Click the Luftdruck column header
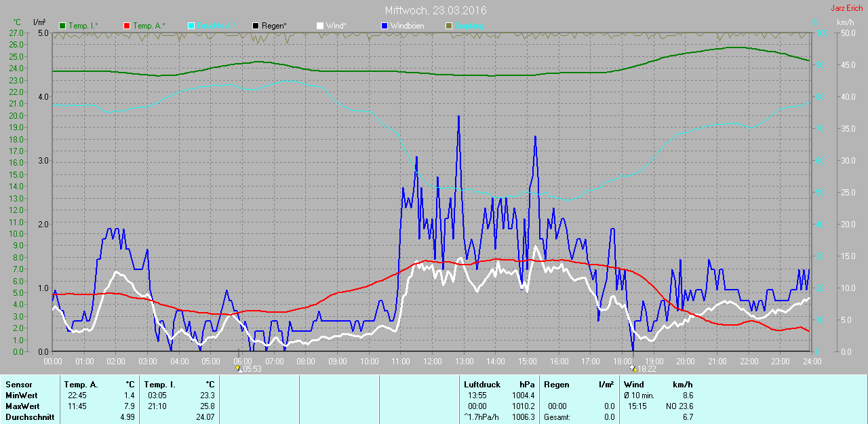This screenshot has width=868, height=424. (484, 385)
